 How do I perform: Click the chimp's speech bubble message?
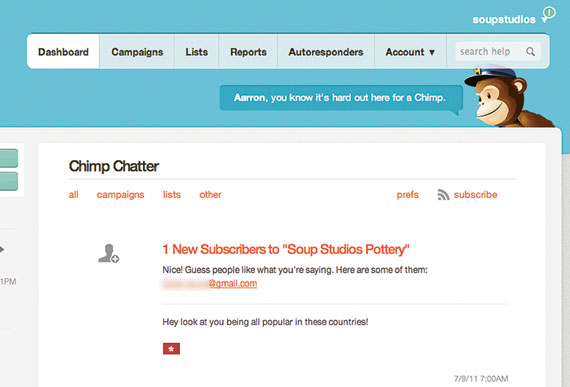point(341,98)
